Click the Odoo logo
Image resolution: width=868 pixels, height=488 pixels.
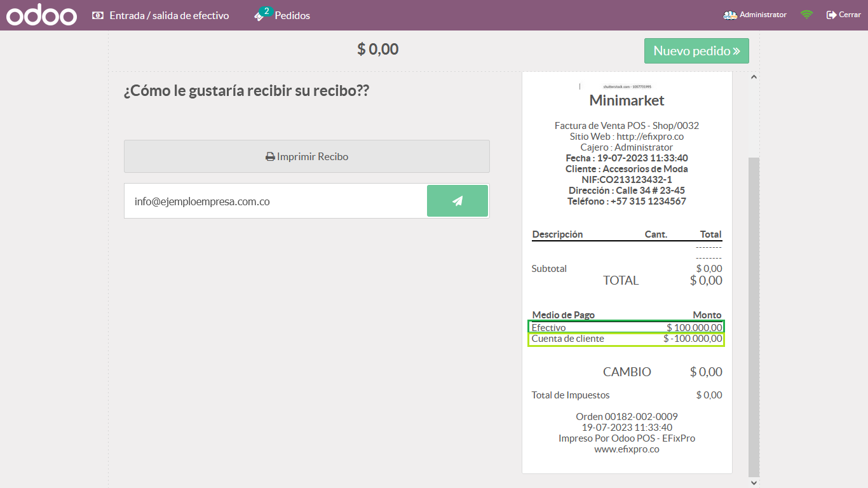click(x=41, y=15)
